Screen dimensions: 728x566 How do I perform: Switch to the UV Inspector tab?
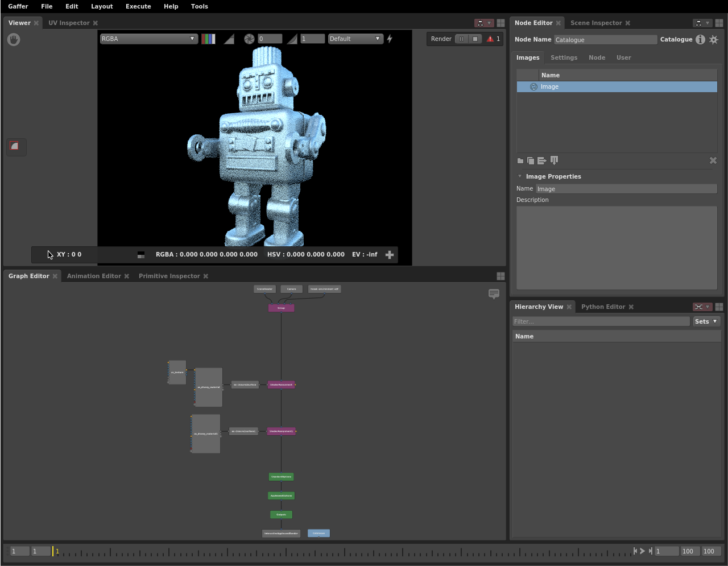pyautogui.click(x=69, y=23)
